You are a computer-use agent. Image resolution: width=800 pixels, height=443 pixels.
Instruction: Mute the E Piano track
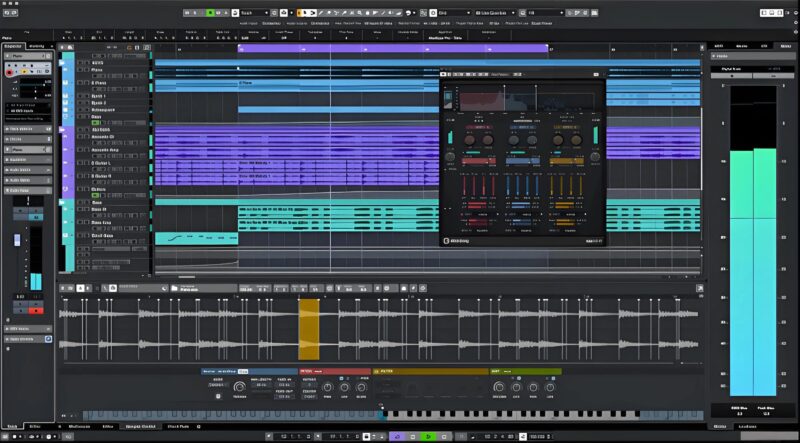(79, 83)
